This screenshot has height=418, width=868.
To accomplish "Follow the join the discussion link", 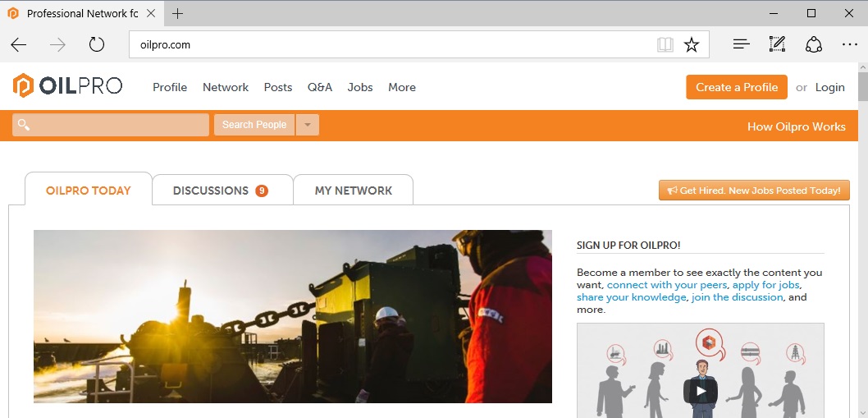I will [738, 297].
